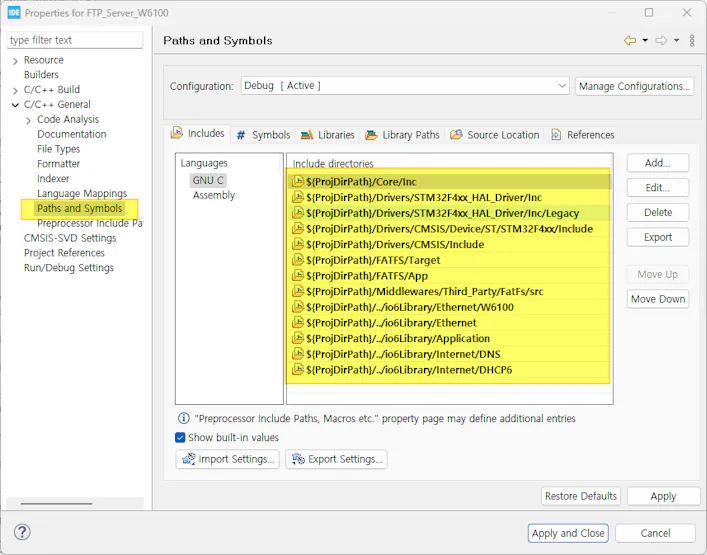Switch to the Source Location tab
Screen dimensions: 707x555
coord(495,135)
